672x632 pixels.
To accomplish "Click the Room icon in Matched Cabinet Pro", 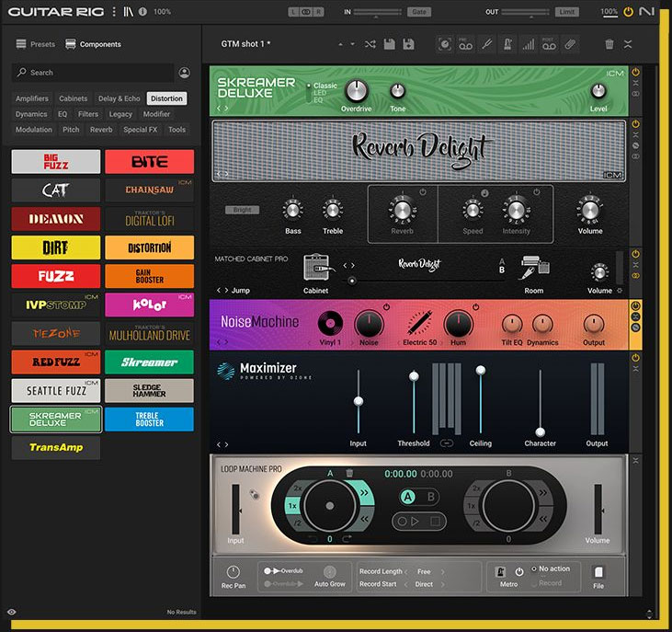I will coord(535,268).
